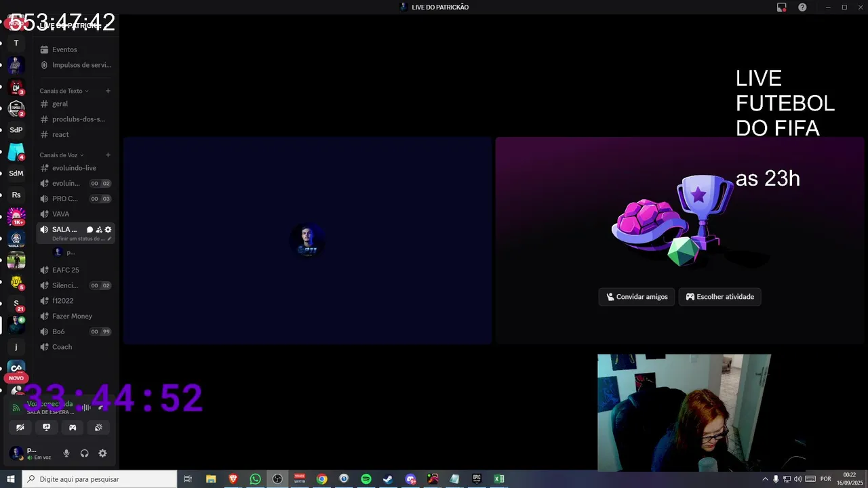Screen dimensions: 868x488
Task: Open voice connection signal details
Action: click(16, 407)
